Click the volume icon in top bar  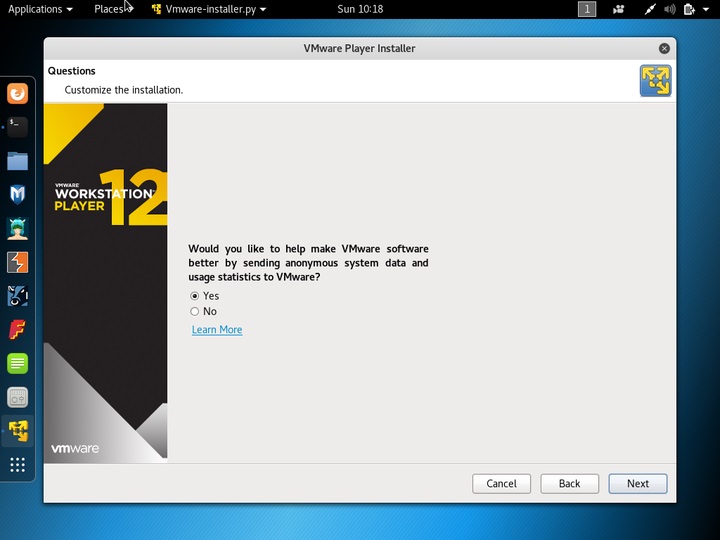coord(669,9)
